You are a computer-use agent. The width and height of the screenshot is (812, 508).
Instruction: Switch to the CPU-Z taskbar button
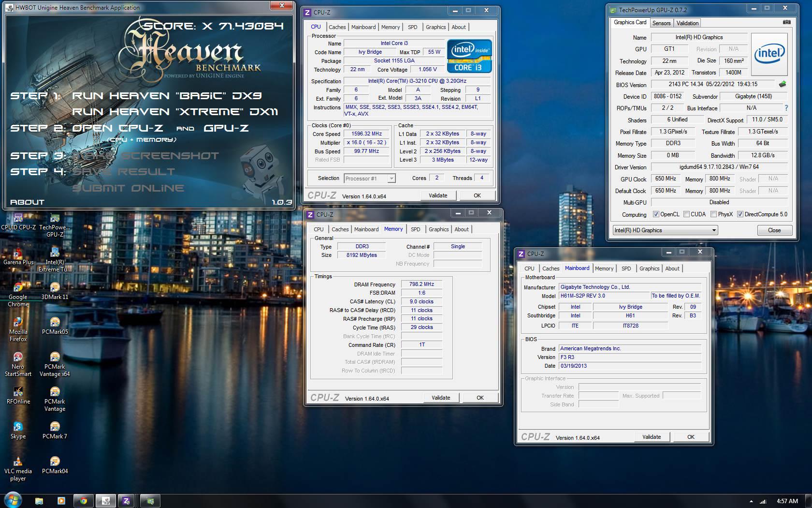point(127,501)
